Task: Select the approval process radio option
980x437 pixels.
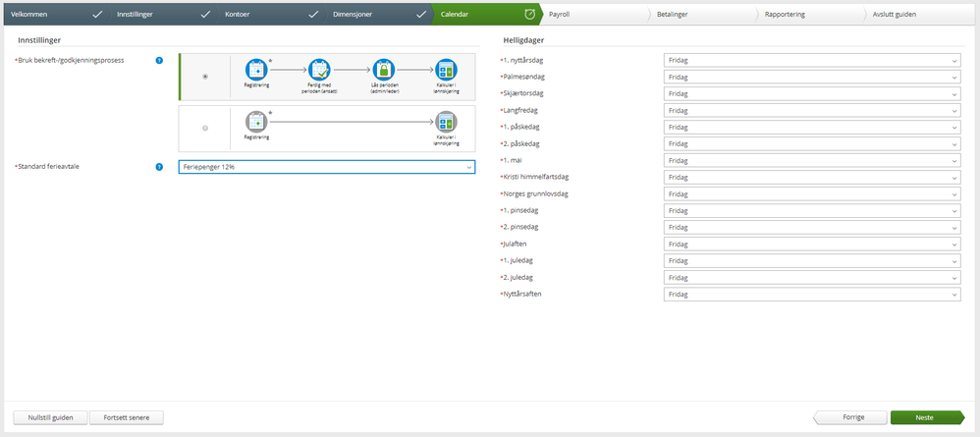Action: [205, 77]
